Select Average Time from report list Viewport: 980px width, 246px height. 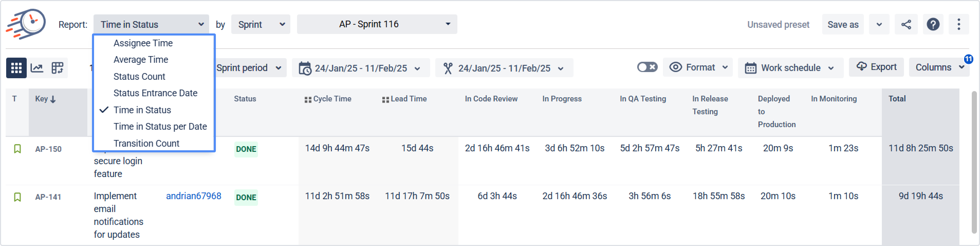coord(141,60)
